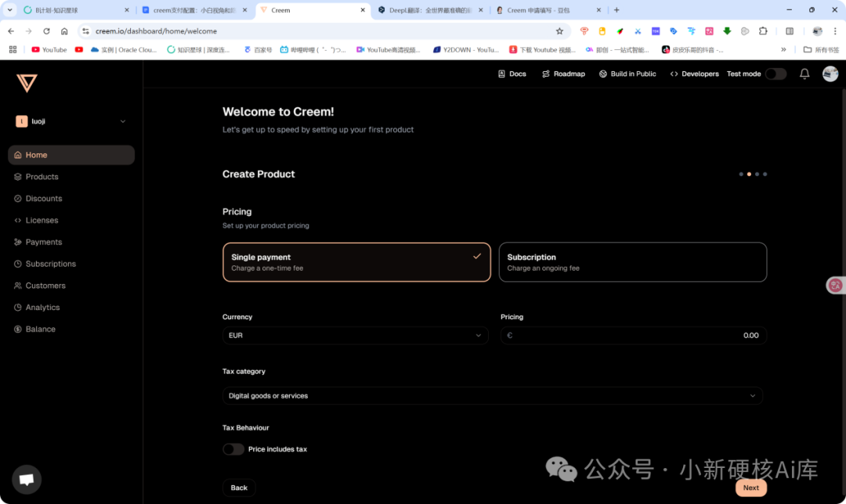The width and height of the screenshot is (846, 504).
Task: Open the Docs link
Action: tap(512, 74)
